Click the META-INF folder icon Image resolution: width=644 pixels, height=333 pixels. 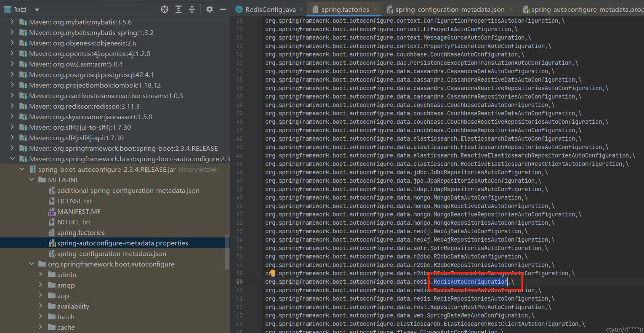pos(42,180)
